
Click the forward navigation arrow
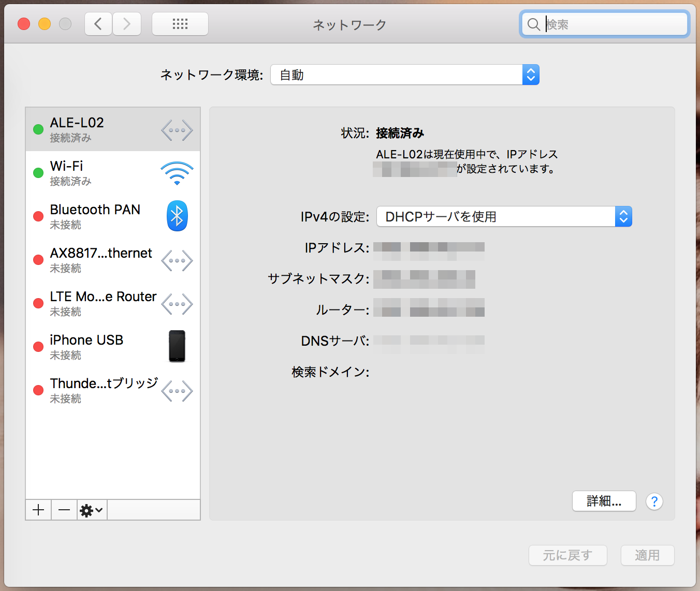(x=127, y=24)
